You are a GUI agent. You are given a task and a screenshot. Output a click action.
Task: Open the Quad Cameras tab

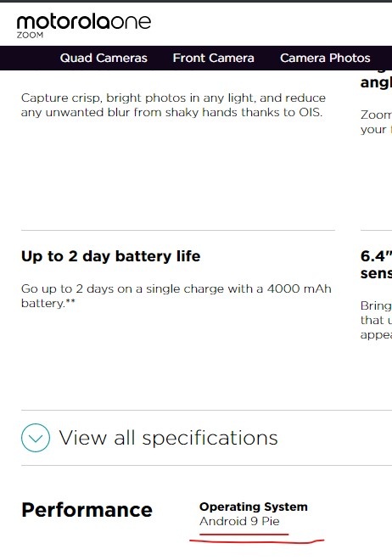click(x=104, y=58)
